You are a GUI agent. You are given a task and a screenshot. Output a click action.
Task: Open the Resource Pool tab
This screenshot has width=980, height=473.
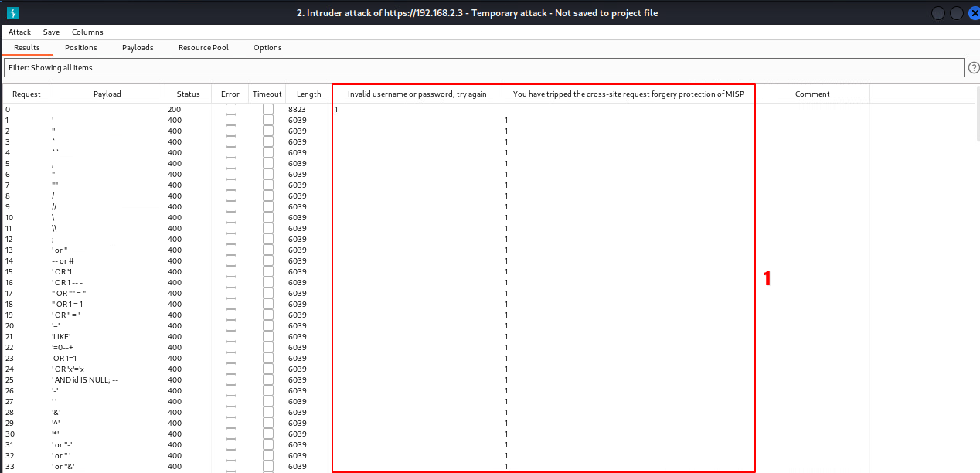coord(203,48)
